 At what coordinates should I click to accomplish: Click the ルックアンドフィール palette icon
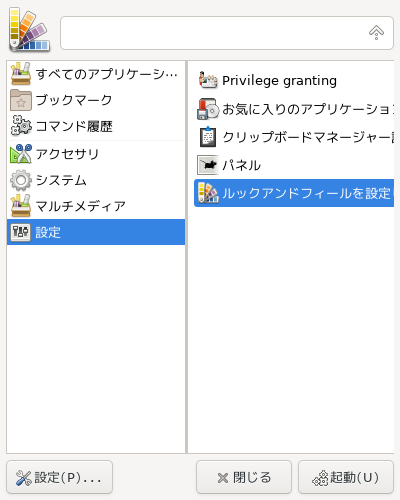coord(208,193)
